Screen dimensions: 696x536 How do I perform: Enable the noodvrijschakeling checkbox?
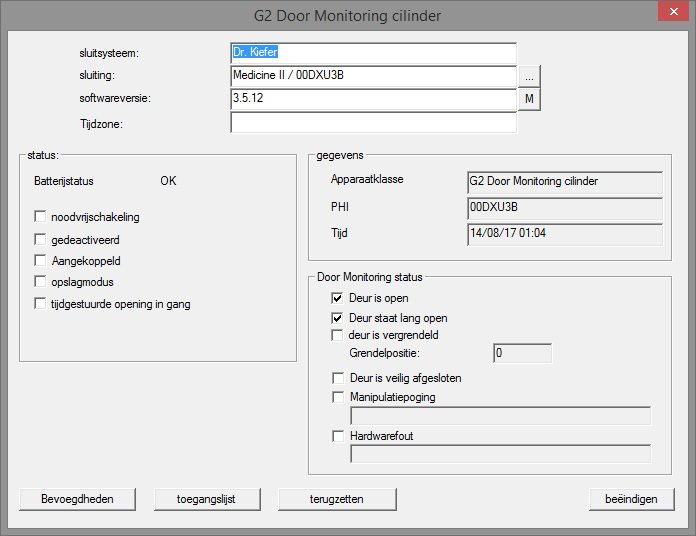[40, 217]
